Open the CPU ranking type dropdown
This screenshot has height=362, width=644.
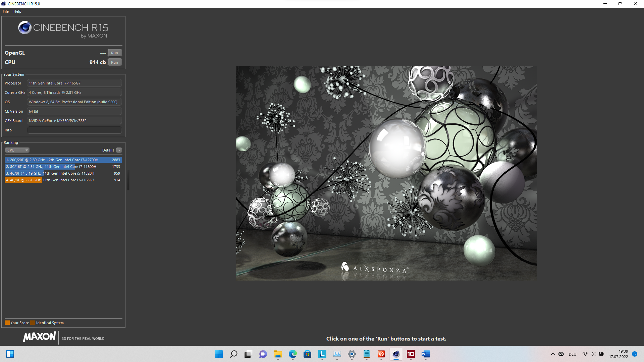17,150
